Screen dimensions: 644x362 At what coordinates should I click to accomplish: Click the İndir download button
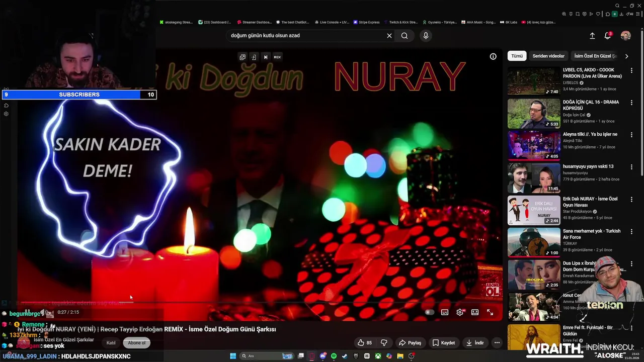point(475,343)
